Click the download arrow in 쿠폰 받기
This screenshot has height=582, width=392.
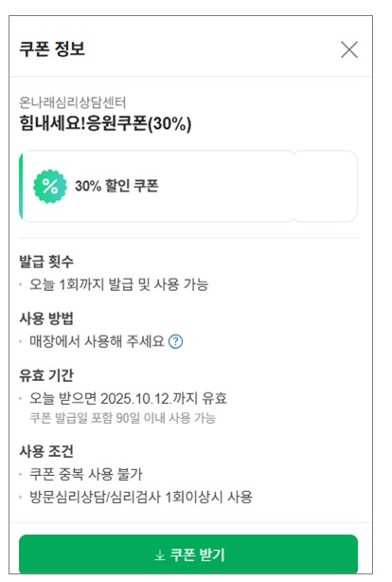pyautogui.click(x=160, y=555)
